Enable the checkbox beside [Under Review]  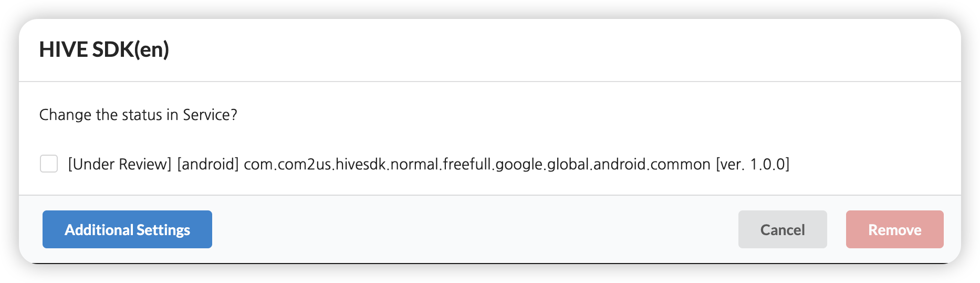pyautogui.click(x=49, y=164)
